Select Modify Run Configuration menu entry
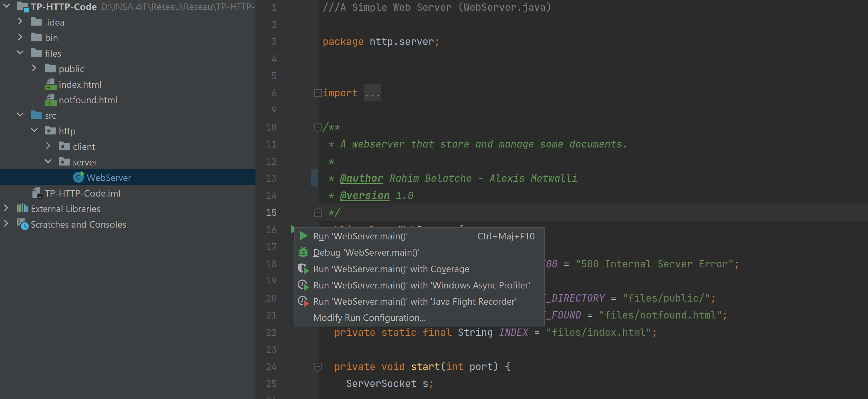Viewport: 868px width, 399px height. coord(369,318)
